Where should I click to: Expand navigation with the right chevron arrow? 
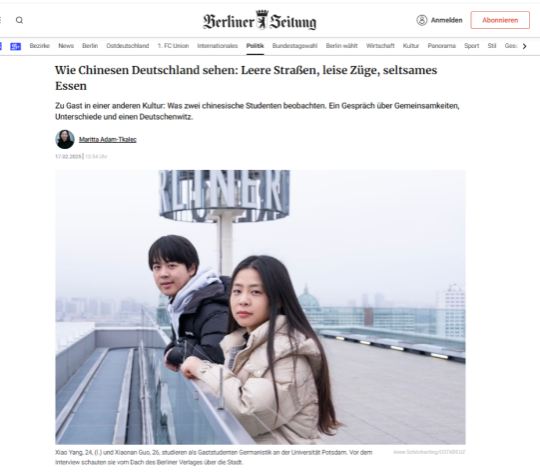click(525, 46)
